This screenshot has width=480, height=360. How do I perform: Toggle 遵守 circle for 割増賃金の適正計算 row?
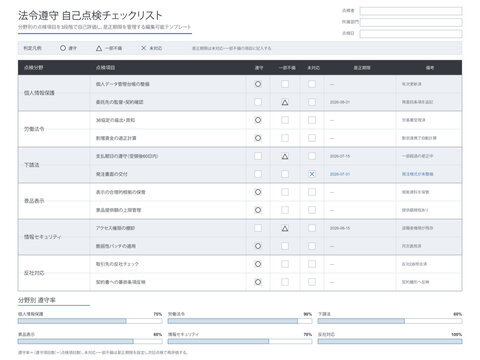pyautogui.click(x=258, y=138)
